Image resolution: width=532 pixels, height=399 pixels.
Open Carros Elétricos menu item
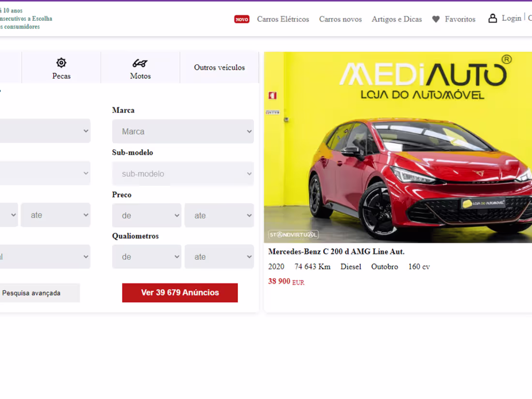[x=283, y=19]
